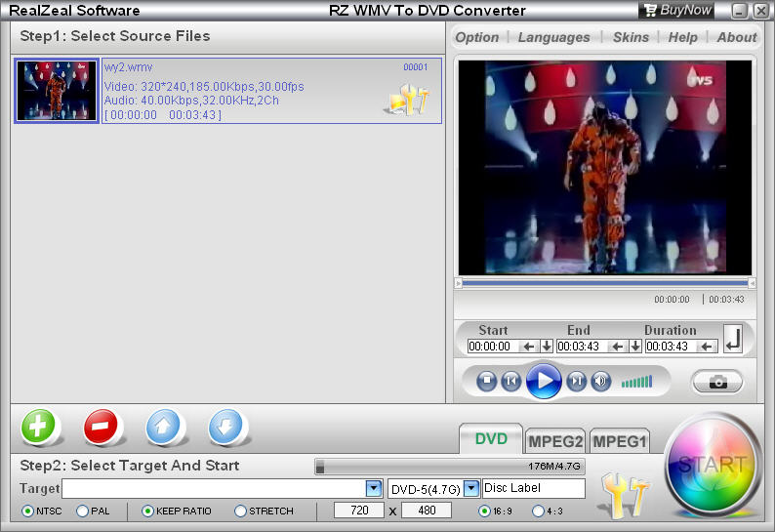The image size is (775, 532).
Task: Jump to previous frame button
Action: 511,382
